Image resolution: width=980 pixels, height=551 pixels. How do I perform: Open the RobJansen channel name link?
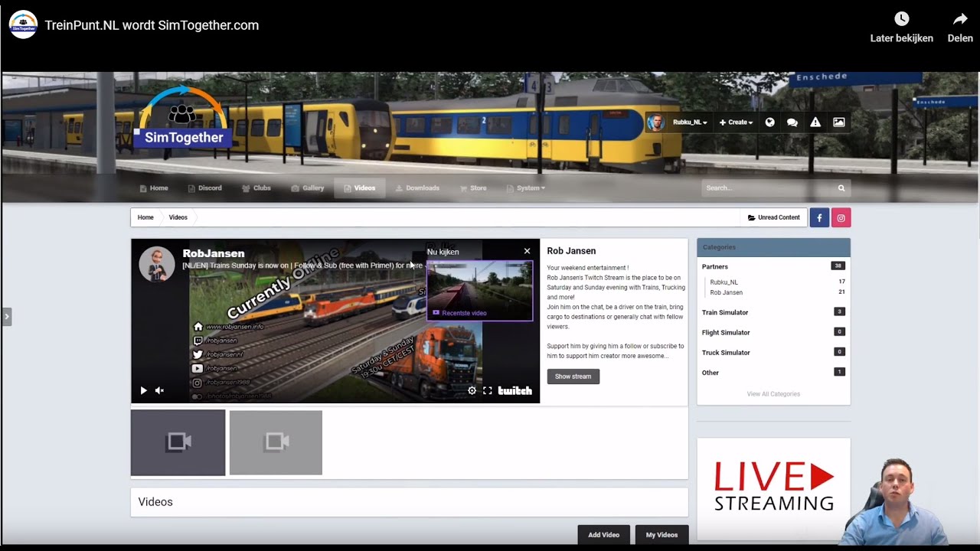coord(214,253)
